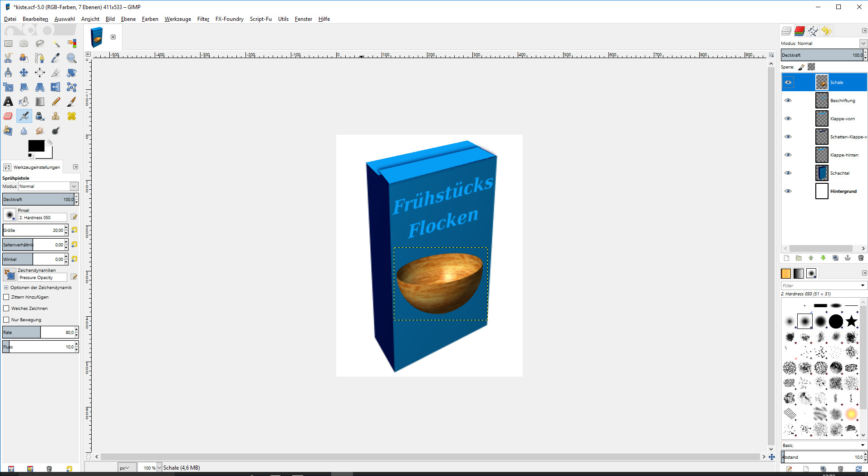Select the Schachtel layer
The image size is (868, 476).
point(839,173)
